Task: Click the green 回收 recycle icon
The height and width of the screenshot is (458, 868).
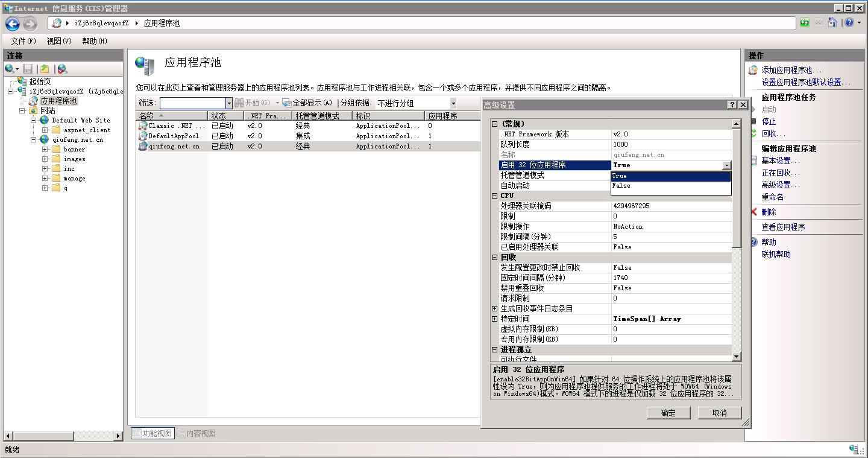Action: click(x=753, y=133)
